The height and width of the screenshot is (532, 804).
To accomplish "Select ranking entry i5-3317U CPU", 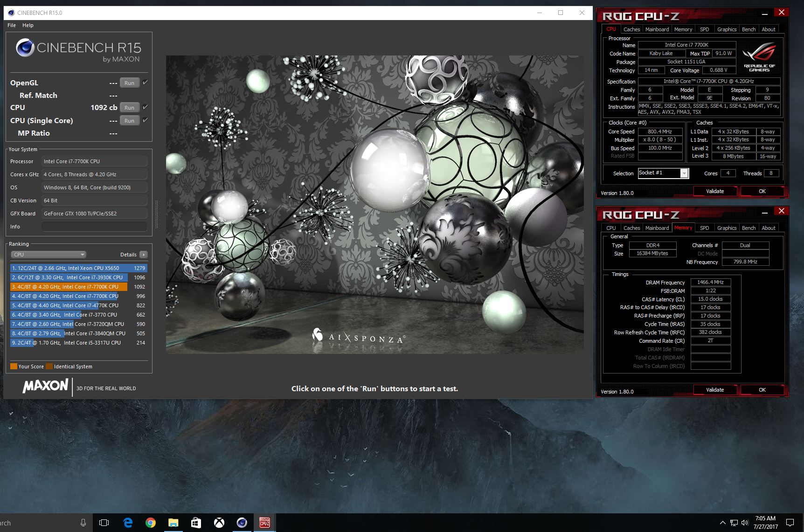I will pos(78,343).
